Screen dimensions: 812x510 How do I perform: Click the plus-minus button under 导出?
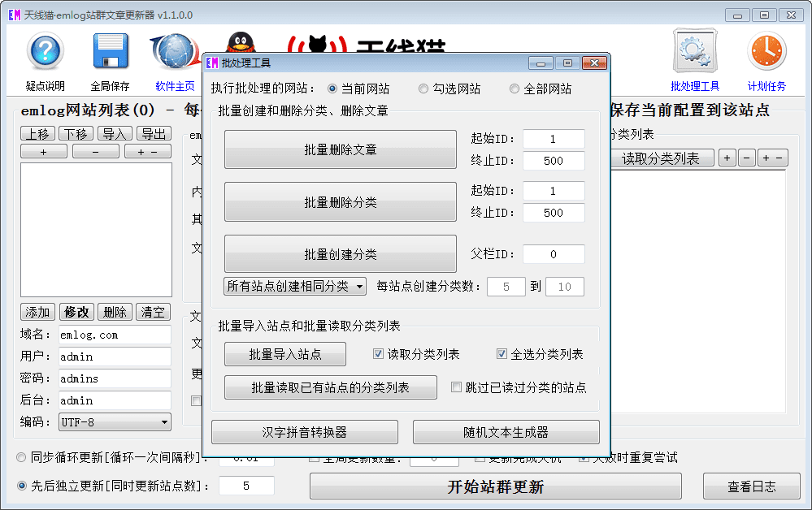coord(148,152)
